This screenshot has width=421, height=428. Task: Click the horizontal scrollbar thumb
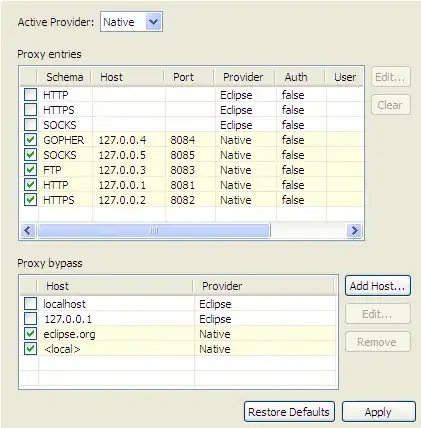click(x=154, y=230)
